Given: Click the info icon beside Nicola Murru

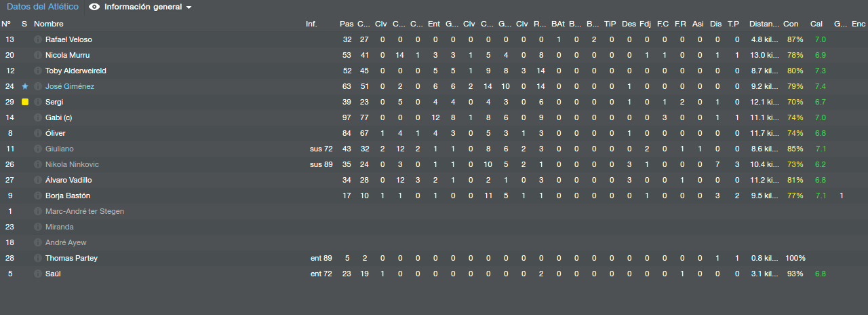Looking at the screenshot, I should 38,56.
